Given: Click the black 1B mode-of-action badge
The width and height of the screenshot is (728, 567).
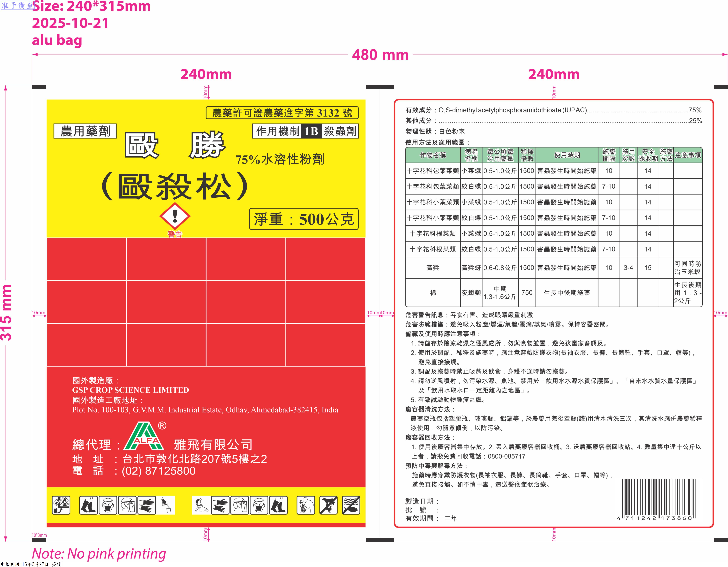Looking at the screenshot, I should [311, 131].
